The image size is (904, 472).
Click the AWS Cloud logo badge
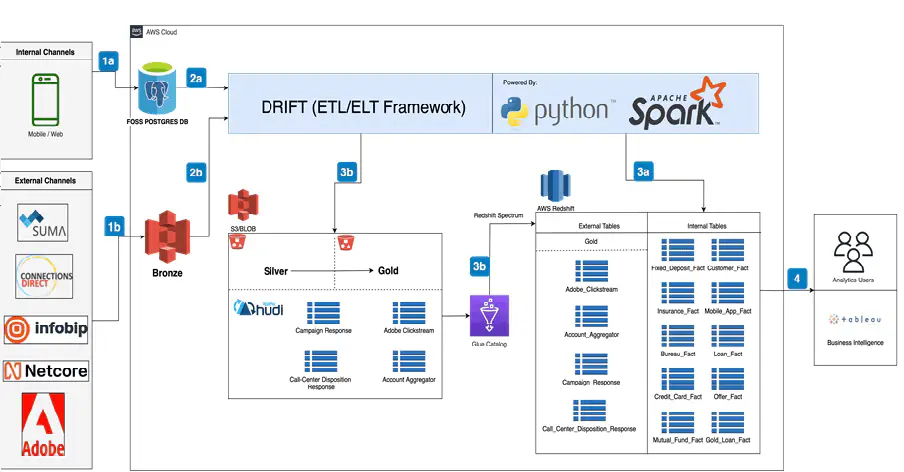[137, 32]
